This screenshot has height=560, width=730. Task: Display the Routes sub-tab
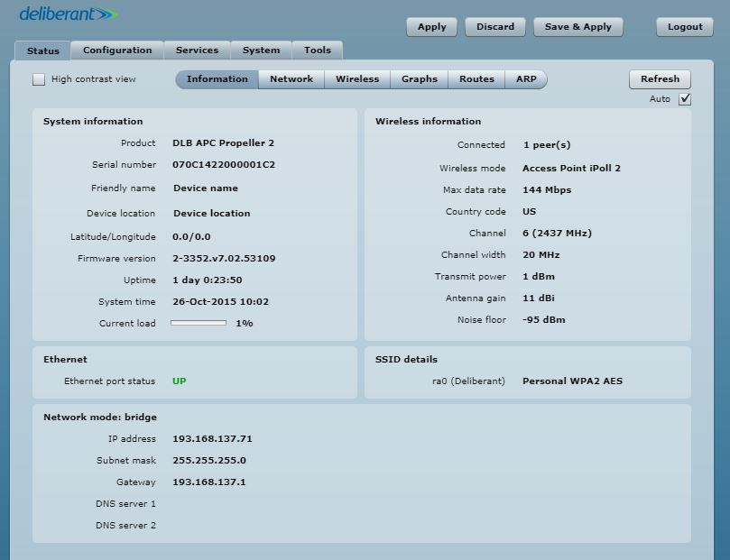coord(476,79)
